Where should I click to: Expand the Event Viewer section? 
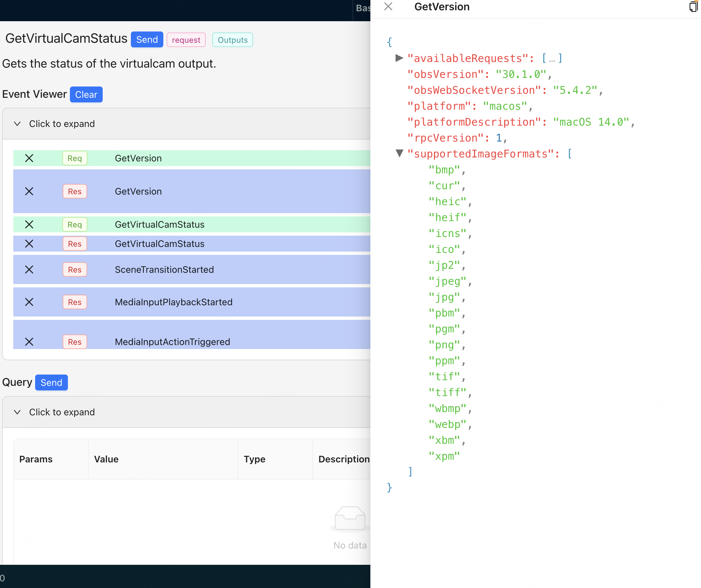[x=62, y=123]
